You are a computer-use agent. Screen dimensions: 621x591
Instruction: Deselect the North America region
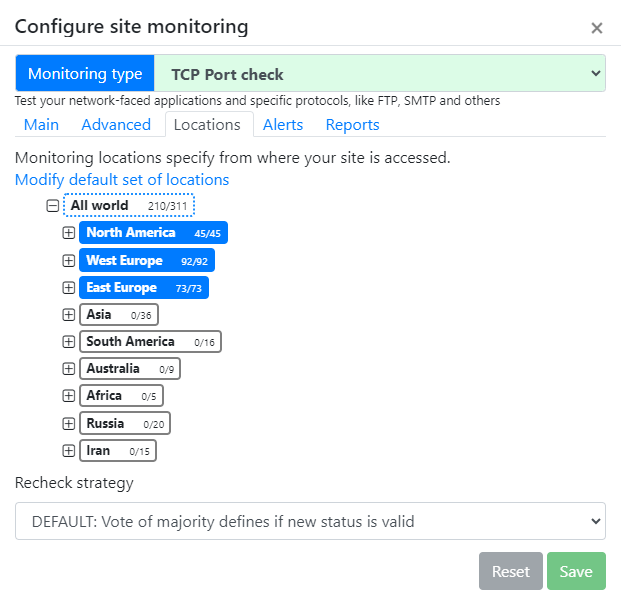153,233
